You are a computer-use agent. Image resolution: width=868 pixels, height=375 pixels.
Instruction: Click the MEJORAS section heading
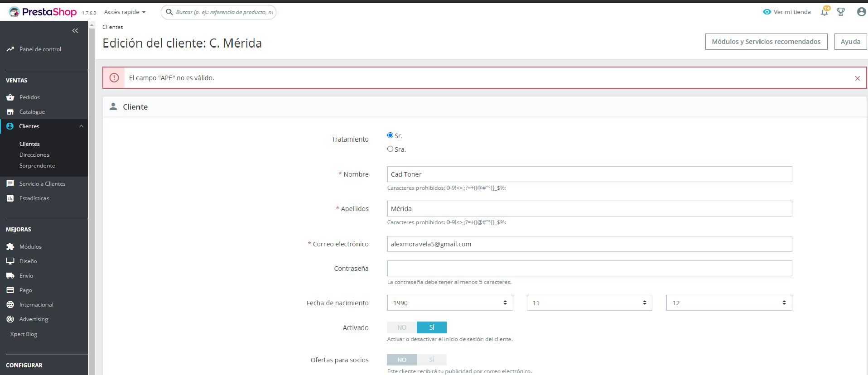point(19,229)
